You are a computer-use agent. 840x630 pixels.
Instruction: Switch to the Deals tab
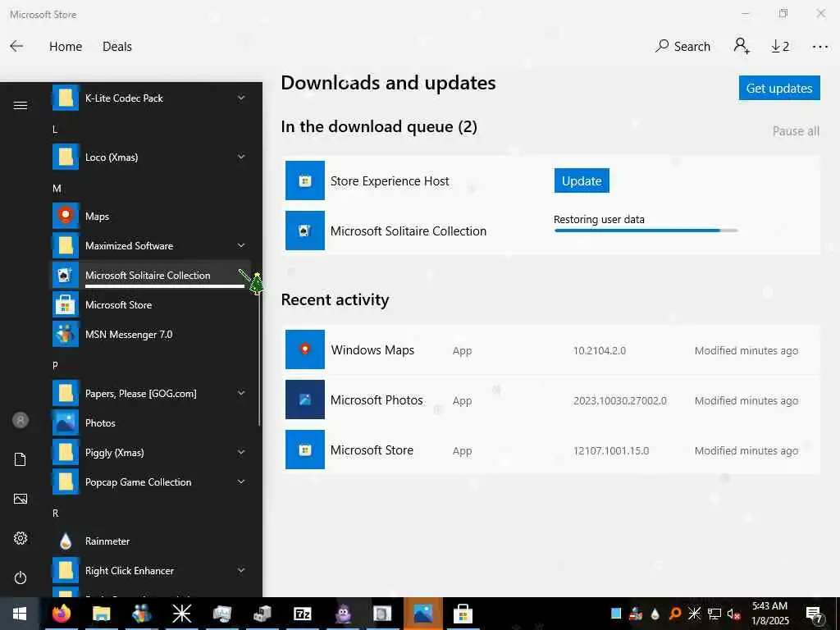pyautogui.click(x=116, y=47)
